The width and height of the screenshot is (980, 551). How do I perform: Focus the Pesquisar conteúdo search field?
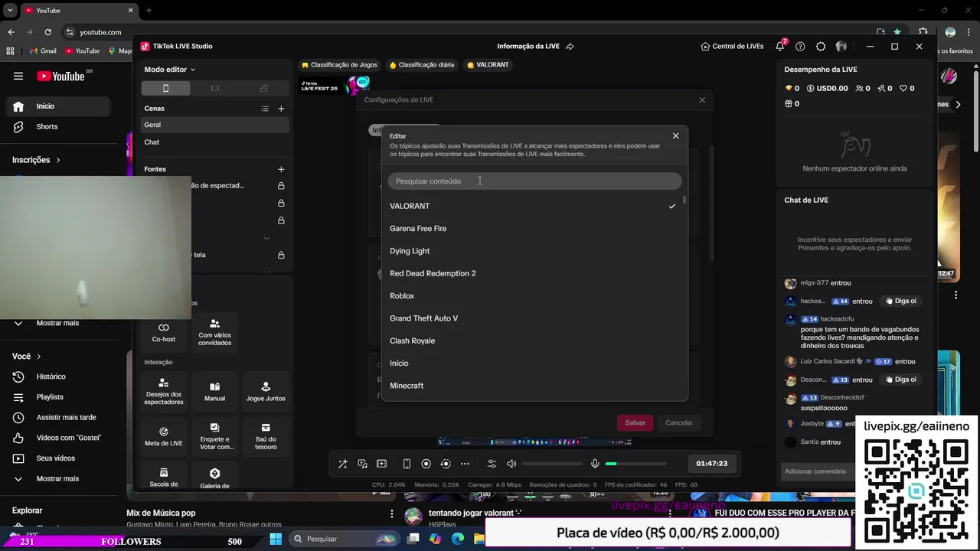pos(534,181)
